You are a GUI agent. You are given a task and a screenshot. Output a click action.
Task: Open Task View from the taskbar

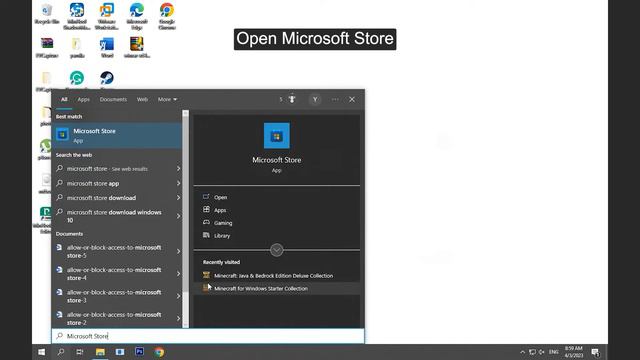coord(80,352)
